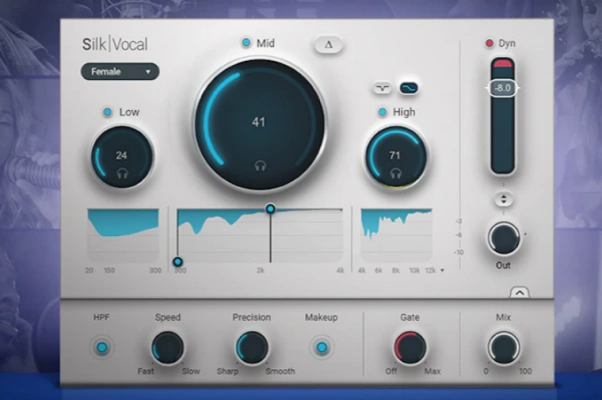Click the Low band label
Image resolution: width=602 pixels, height=400 pixels.
129,112
